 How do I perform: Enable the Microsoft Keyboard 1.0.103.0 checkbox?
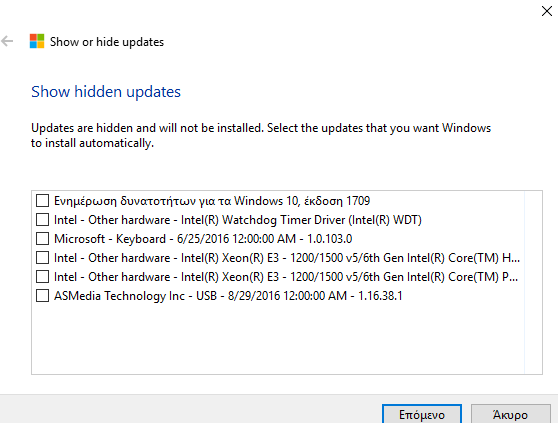click(x=42, y=238)
